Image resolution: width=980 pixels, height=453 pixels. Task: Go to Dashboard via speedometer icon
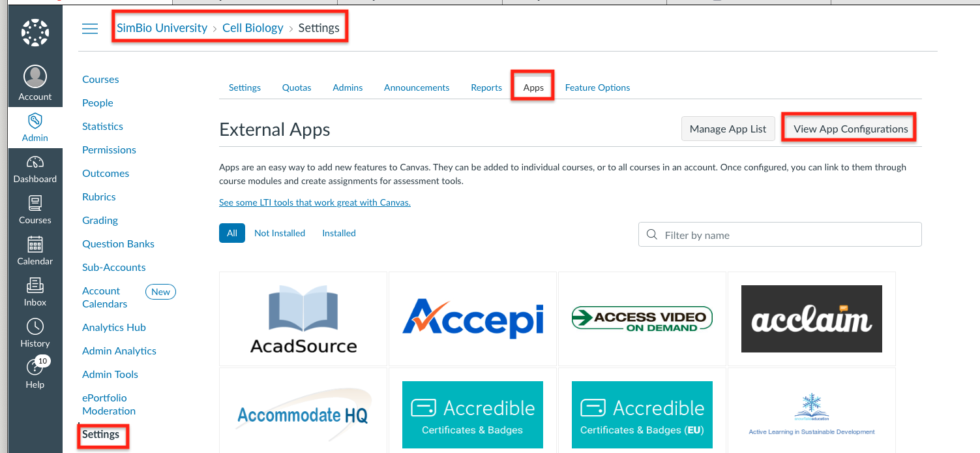tap(35, 163)
